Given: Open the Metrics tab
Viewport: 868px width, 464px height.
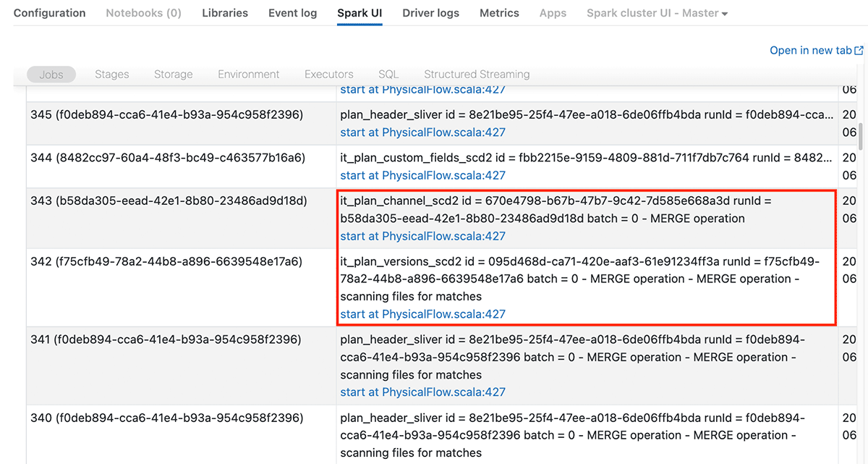Looking at the screenshot, I should pos(499,13).
